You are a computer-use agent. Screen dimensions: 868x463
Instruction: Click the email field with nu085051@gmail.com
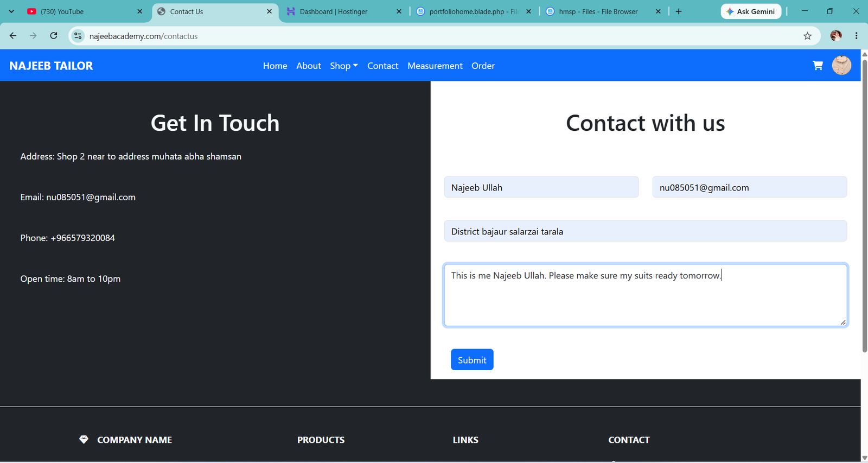pos(749,187)
